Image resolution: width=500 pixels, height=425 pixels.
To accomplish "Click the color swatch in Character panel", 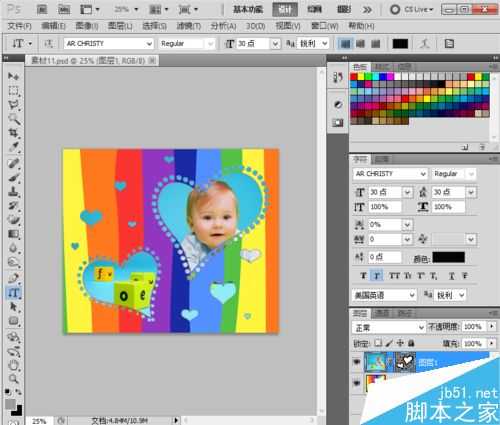I will (x=448, y=257).
